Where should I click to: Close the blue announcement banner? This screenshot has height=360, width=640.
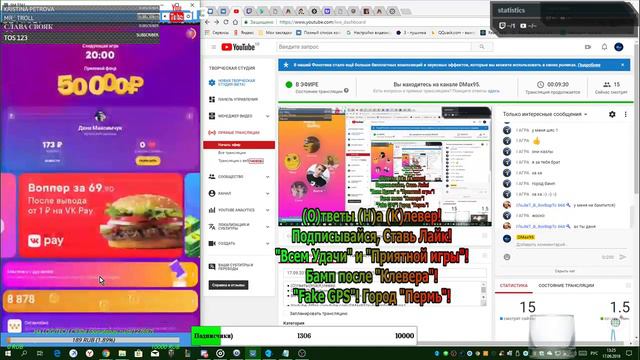click(x=622, y=65)
